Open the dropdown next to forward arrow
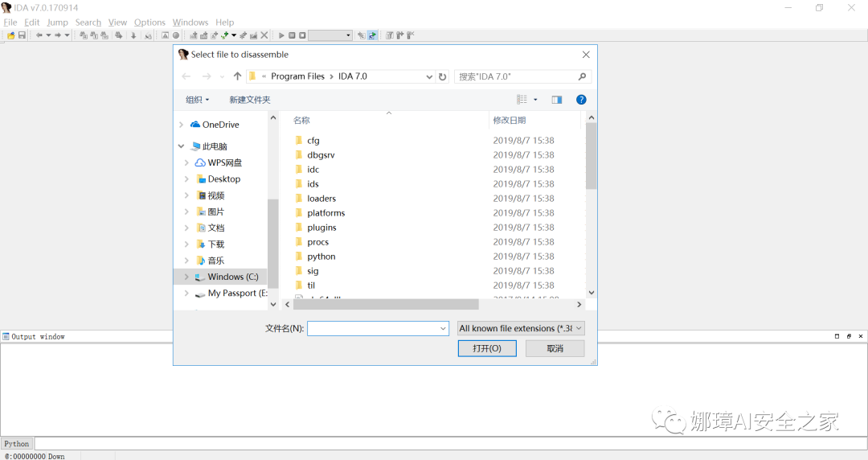 click(67, 35)
